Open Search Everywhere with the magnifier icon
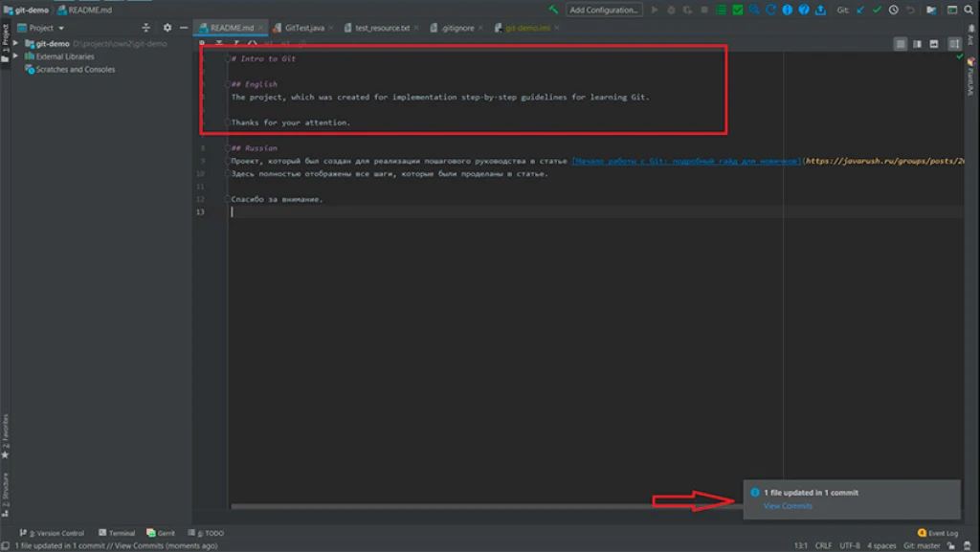This screenshot has height=552, width=980. pos(967,10)
